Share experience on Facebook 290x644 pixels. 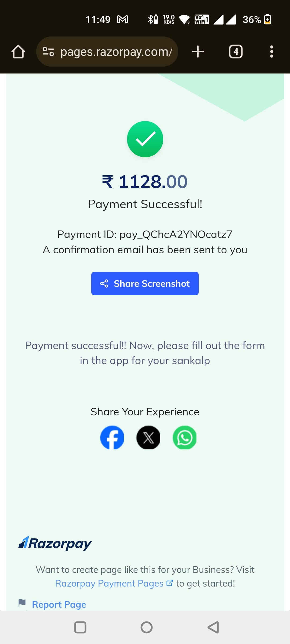[112, 437]
